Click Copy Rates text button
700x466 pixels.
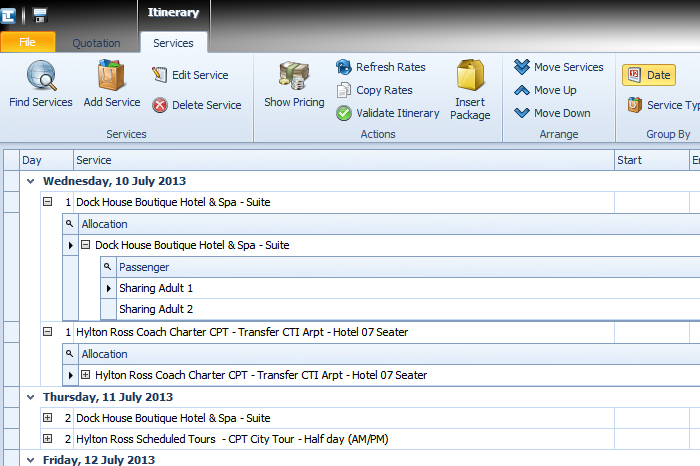pyautogui.click(x=384, y=90)
